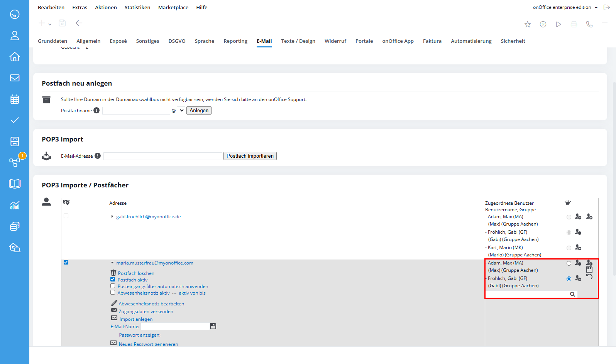Expand the gabi.froehlich@myonoffice.de entry

coord(112,217)
